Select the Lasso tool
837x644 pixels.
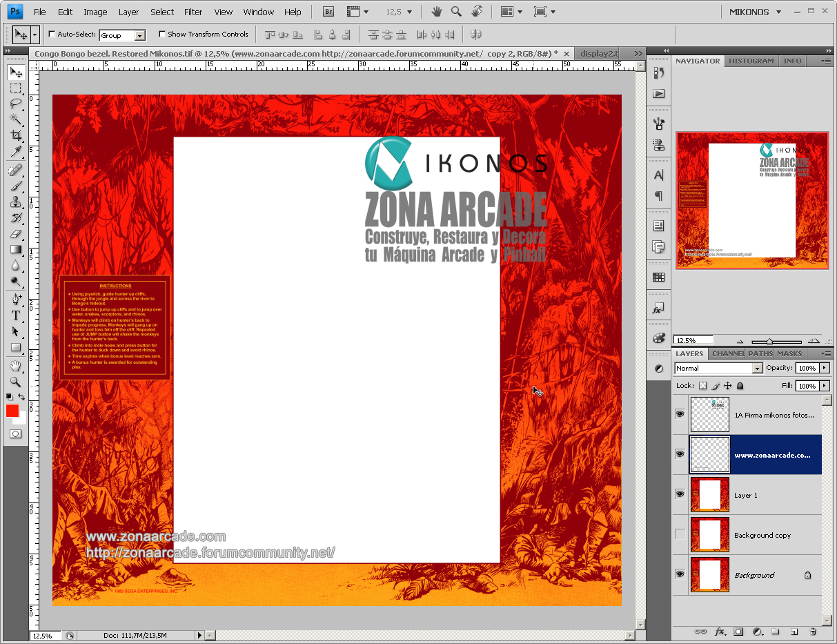click(x=16, y=104)
